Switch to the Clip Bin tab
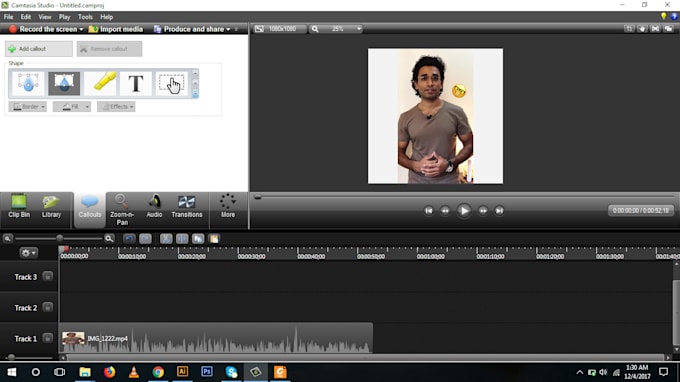Image resolution: width=680 pixels, height=382 pixels. point(19,207)
